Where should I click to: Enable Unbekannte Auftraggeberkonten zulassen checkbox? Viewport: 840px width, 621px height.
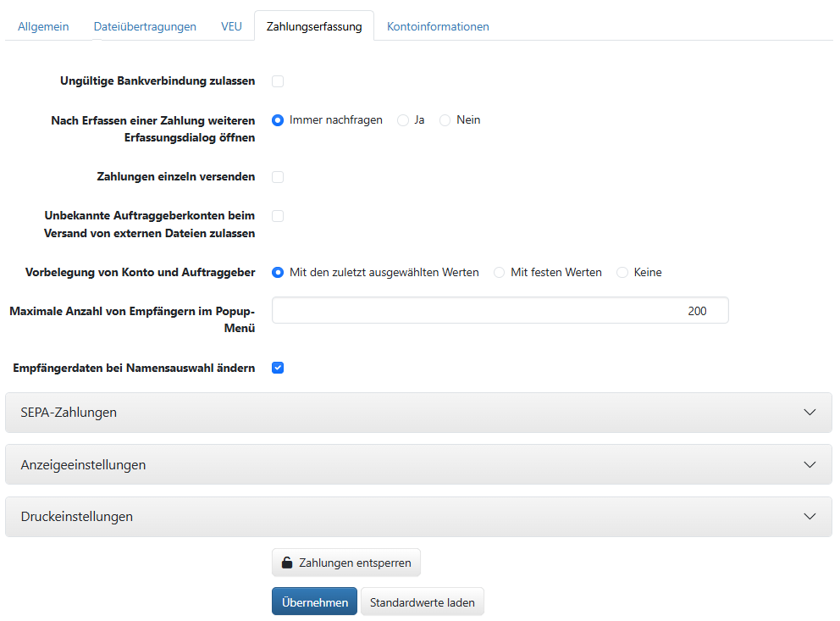[278, 216]
